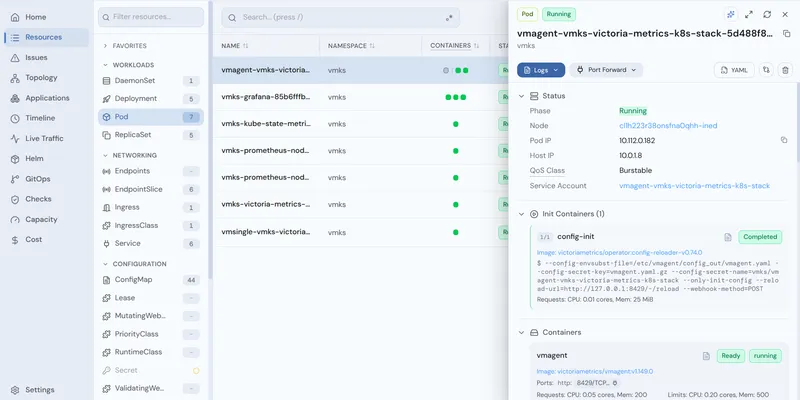Open Applications in the sidebar
The image size is (800, 400).
pos(47,98)
